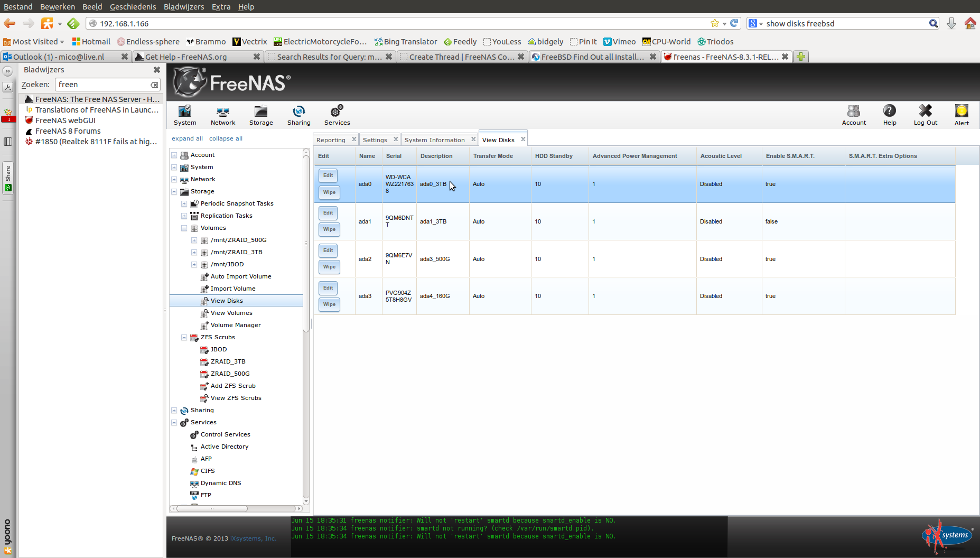Expand the /mnt/ZRAID_500G volume node
The height and width of the screenshot is (558, 980).
[194, 240]
